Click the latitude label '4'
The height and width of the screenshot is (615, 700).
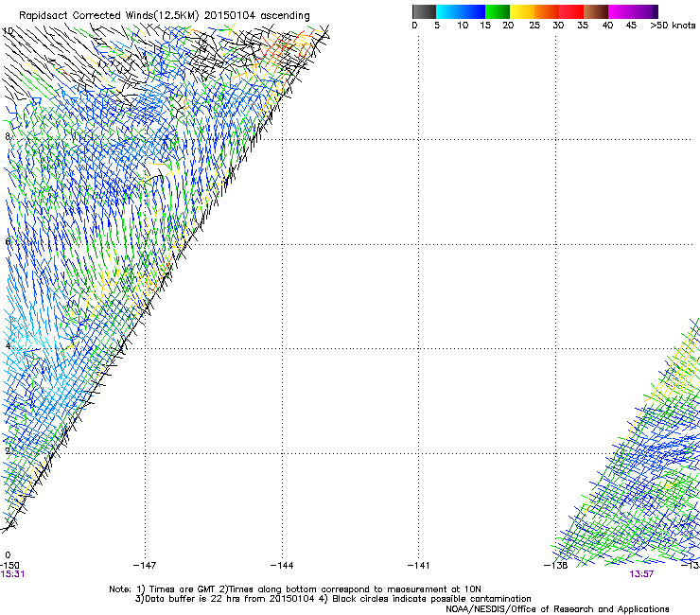(x=8, y=346)
